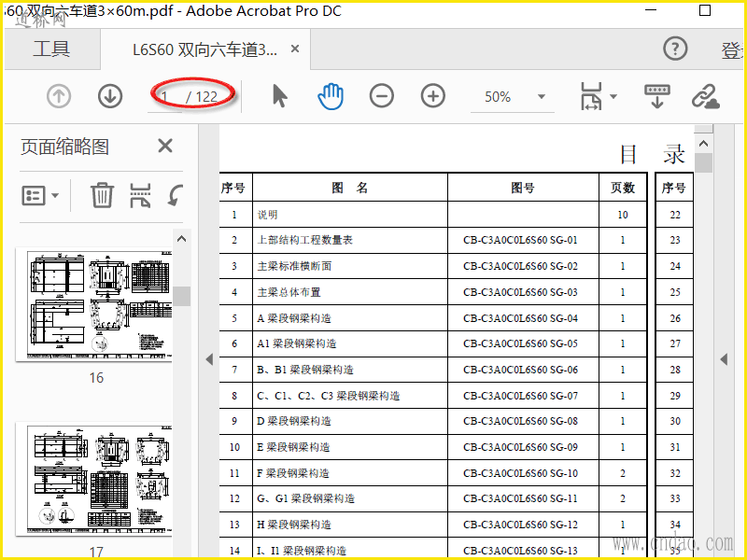Select page 17 thumbnail
Screen dimensions: 747x560
[x=94, y=479]
